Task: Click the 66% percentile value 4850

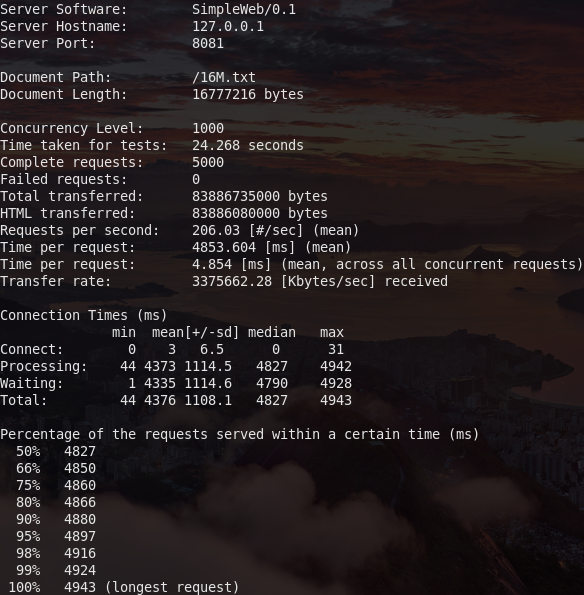Action: click(80, 469)
